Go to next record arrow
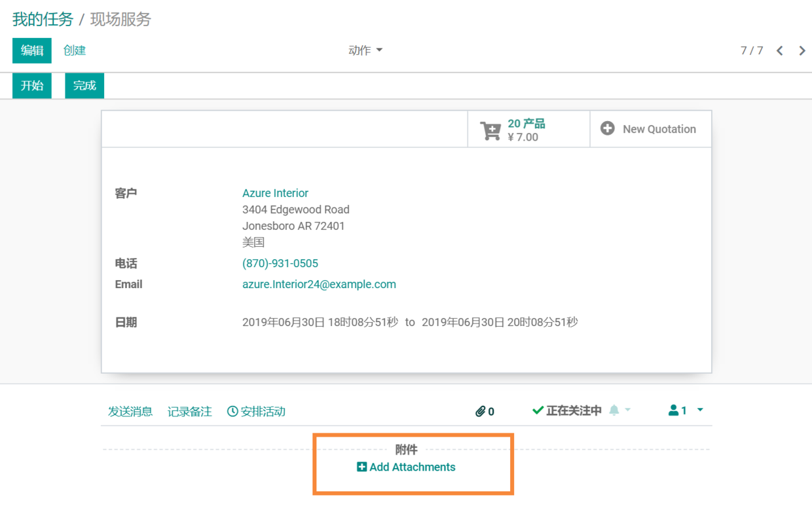 802,50
